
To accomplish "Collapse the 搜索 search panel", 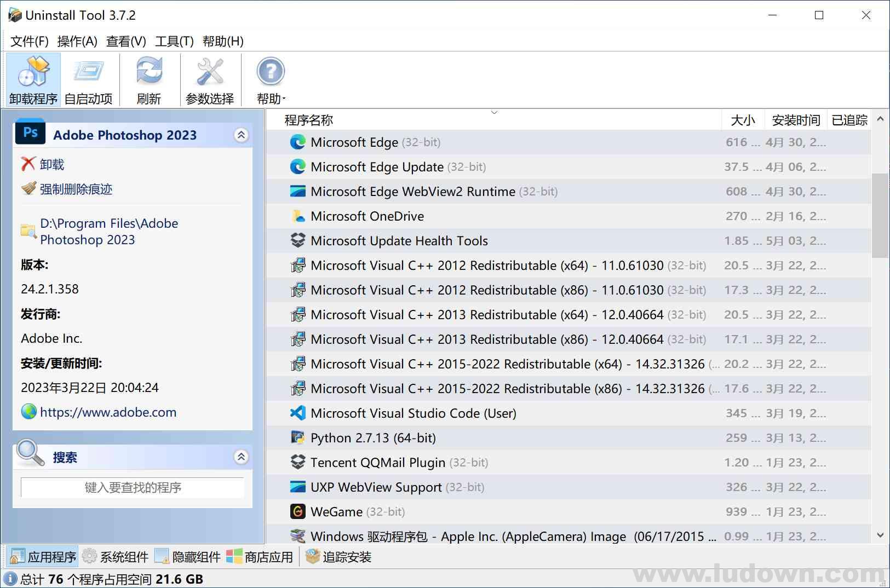I will coord(242,457).
